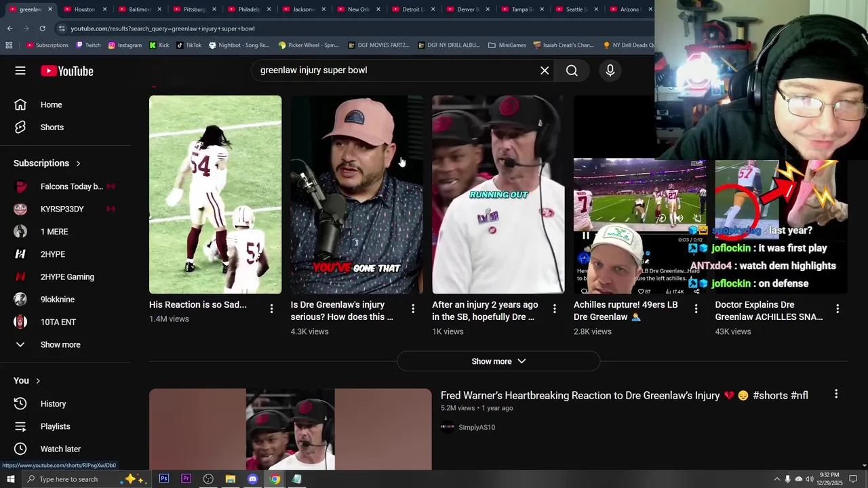The width and height of the screenshot is (868, 488).
Task: Open Shorts in the sidebar
Action: point(66,127)
